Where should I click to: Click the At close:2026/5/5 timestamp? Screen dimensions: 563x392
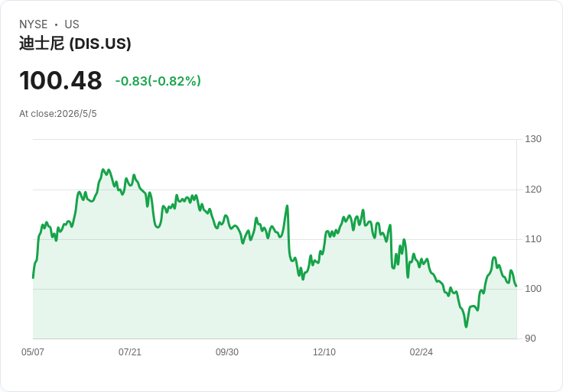(58, 114)
